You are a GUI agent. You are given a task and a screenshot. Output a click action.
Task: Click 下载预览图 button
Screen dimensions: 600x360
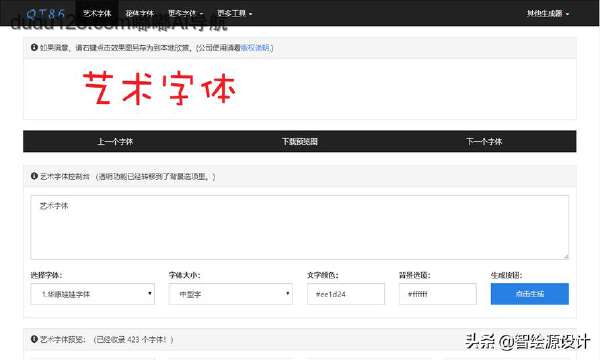[x=300, y=142]
